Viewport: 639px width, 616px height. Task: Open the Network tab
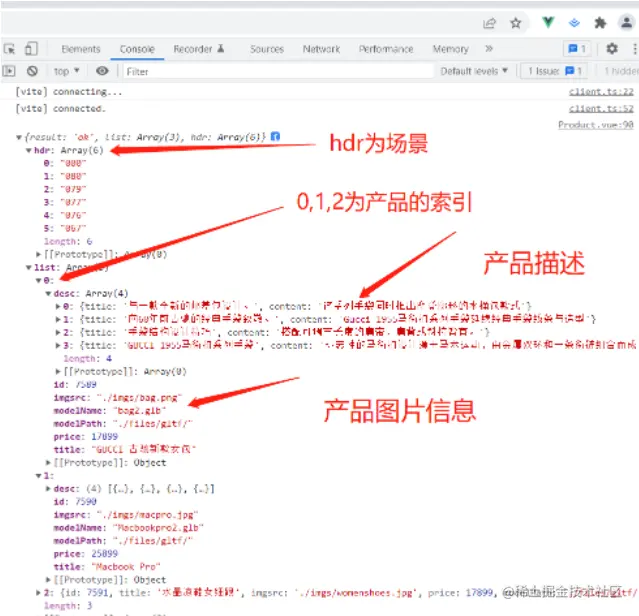[321, 49]
